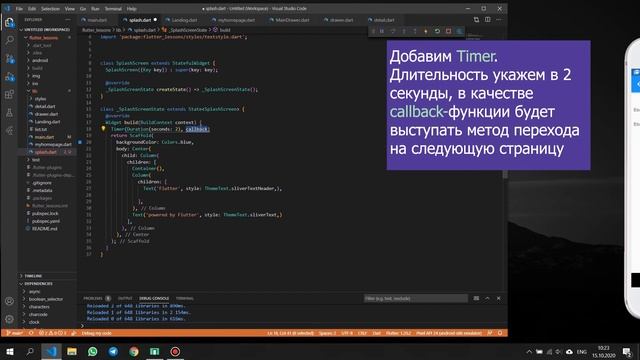Screen dimensions: 640x360
Task: Trigger Hot Reload lightning icon
Action: click(x=426, y=31)
